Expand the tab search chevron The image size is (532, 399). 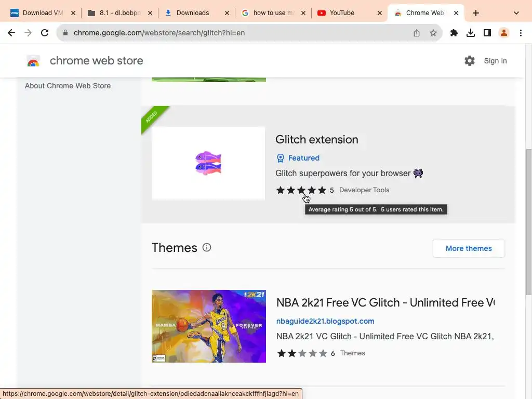tap(516, 13)
